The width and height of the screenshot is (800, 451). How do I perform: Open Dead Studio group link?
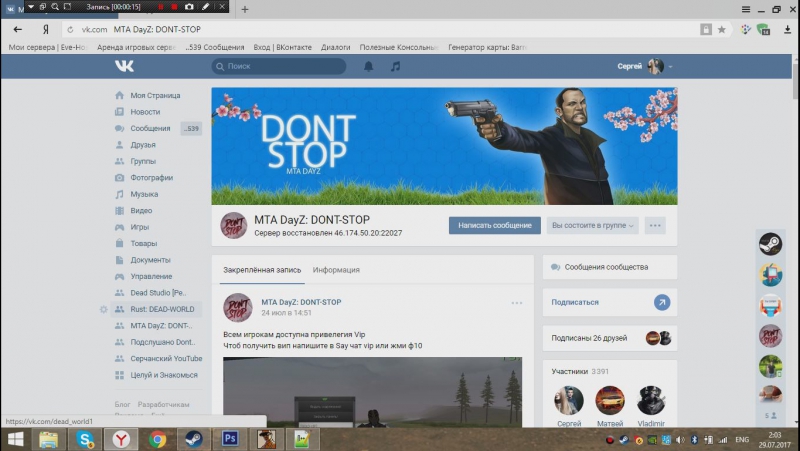[158, 293]
